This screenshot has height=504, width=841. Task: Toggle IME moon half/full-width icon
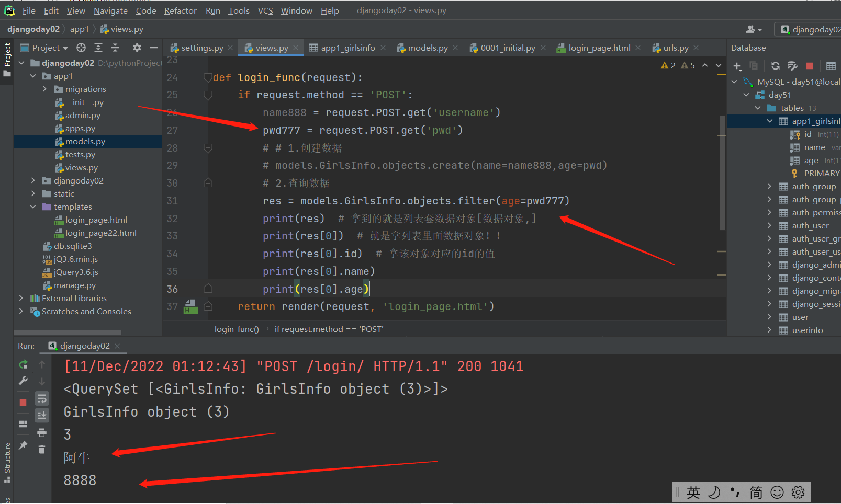[714, 492]
